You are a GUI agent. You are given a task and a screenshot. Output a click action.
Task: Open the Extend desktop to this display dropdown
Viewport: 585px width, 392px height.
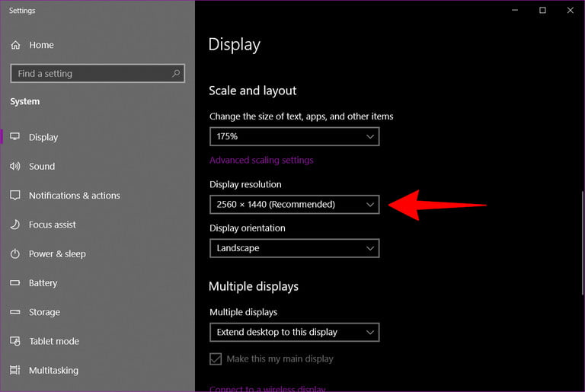tap(294, 332)
